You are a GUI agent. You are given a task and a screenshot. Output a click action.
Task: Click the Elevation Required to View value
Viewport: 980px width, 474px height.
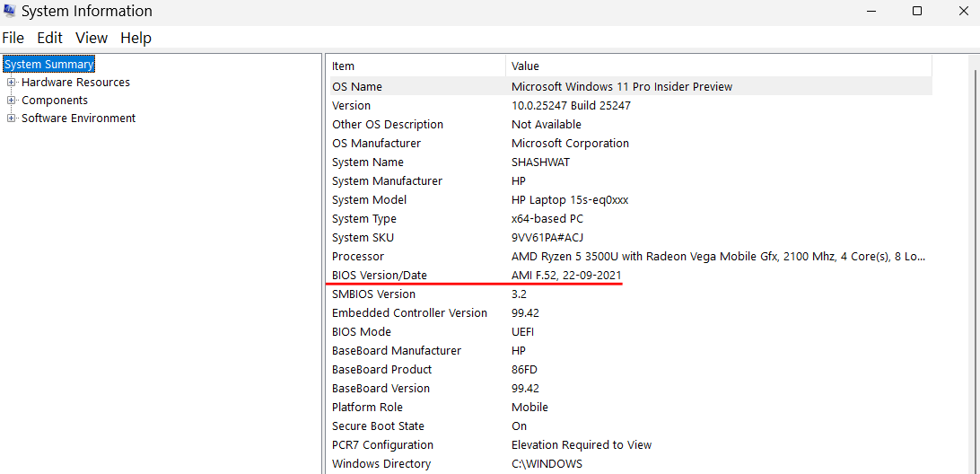582,445
